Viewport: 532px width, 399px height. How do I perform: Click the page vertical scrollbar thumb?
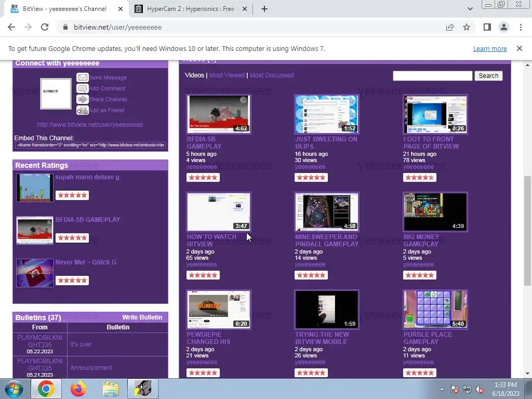[528, 231]
